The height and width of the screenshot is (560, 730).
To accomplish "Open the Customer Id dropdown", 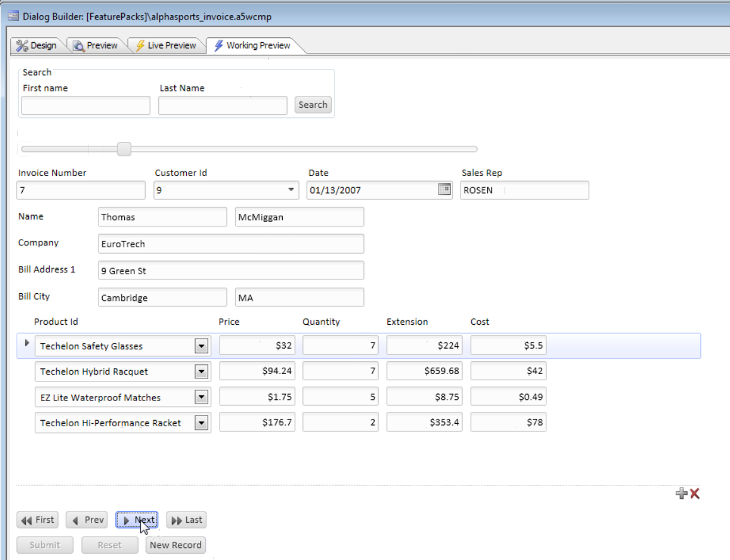I will click(x=290, y=189).
